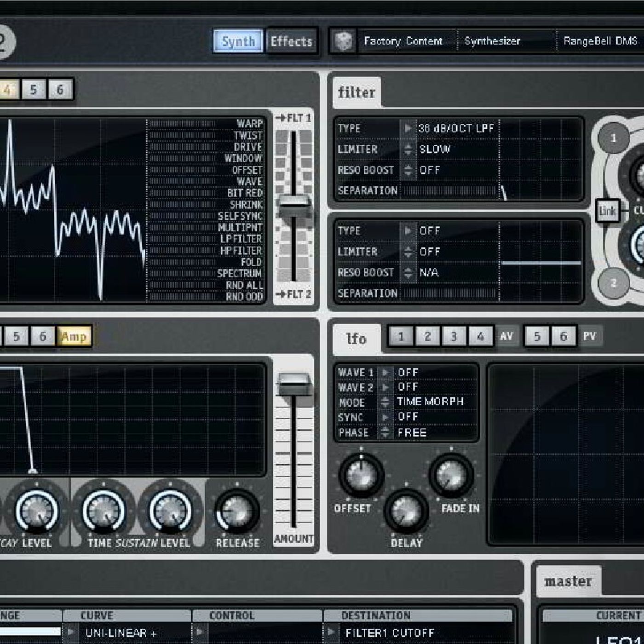Select filter 2 round button
This screenshot has width=644, height=644.
click(x=613, y=283)
